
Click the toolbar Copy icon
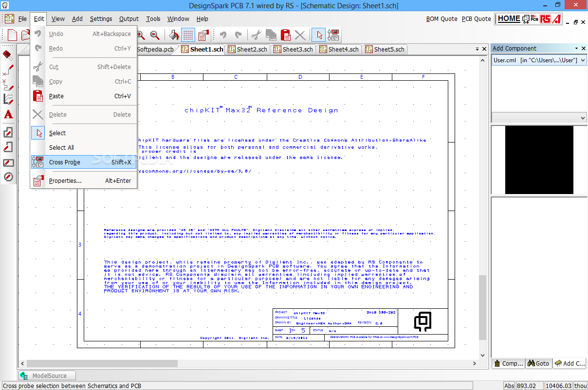point(271,35)
